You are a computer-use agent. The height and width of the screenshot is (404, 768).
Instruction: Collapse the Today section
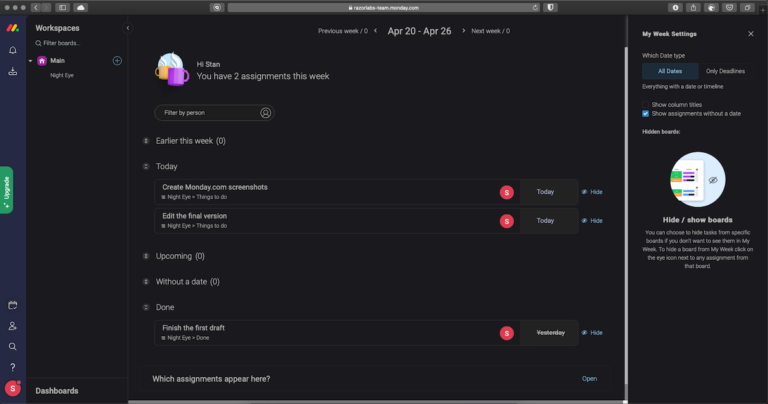pos(146,166)
